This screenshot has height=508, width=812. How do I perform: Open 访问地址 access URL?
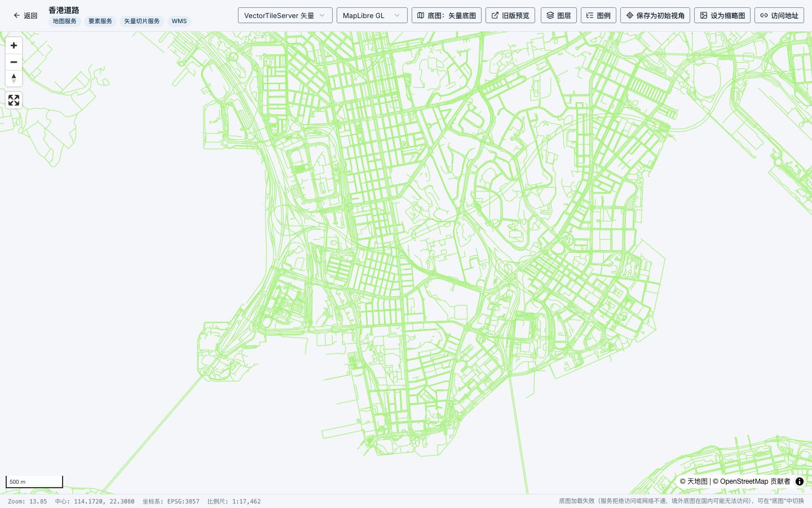(x=779, y=16)
